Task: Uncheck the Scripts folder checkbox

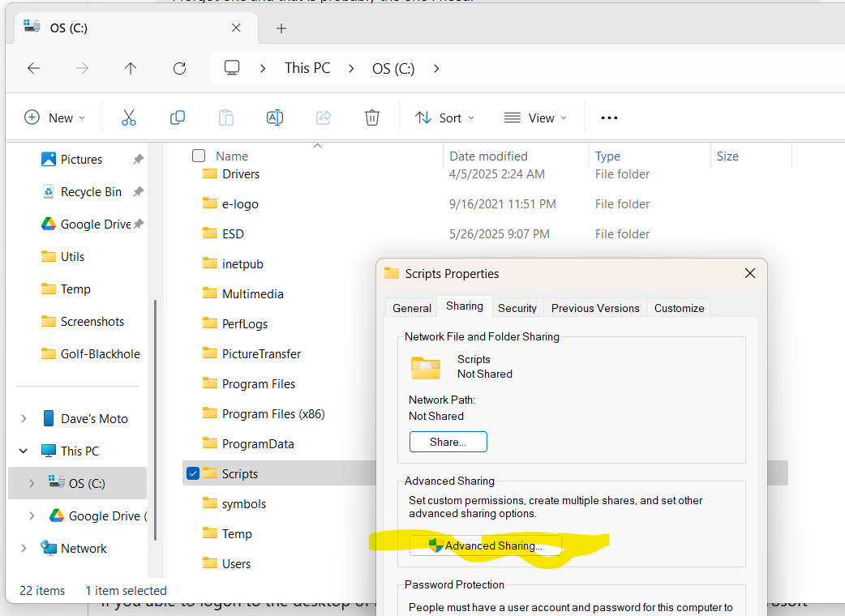Action: pyautogui.click(x=193, y=473)
